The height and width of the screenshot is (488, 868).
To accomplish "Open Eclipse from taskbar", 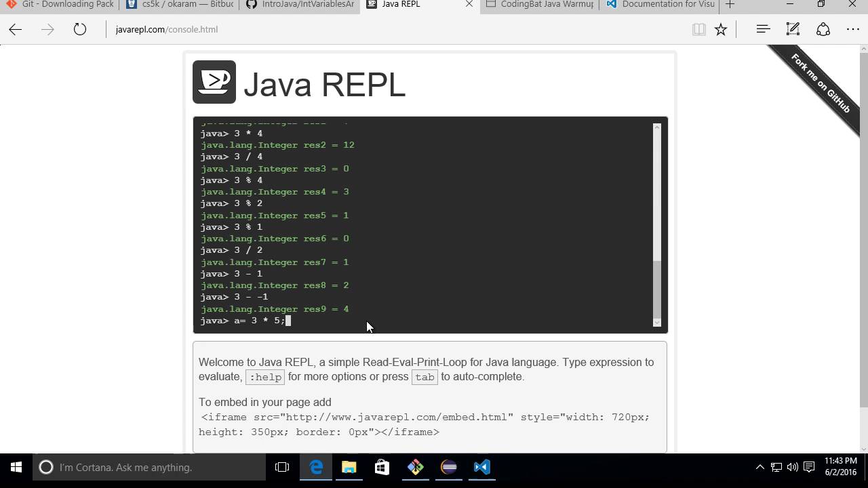I will (448, 467).
